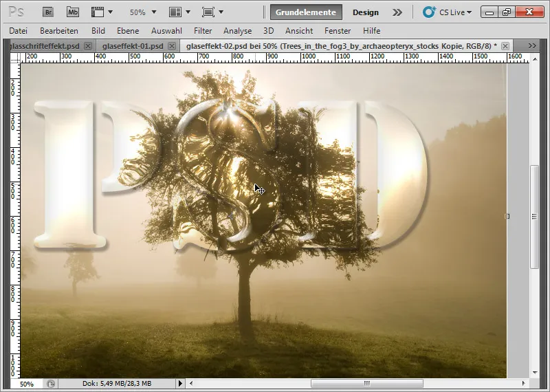Image resolution: width=550 pixels, height=392 pixels.
Task: Launch Adobe Bridge with the Br icon
Action: point(47,12)
